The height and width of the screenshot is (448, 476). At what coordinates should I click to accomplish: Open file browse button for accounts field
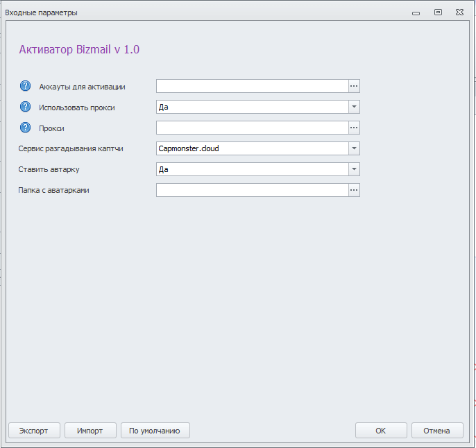354,86
